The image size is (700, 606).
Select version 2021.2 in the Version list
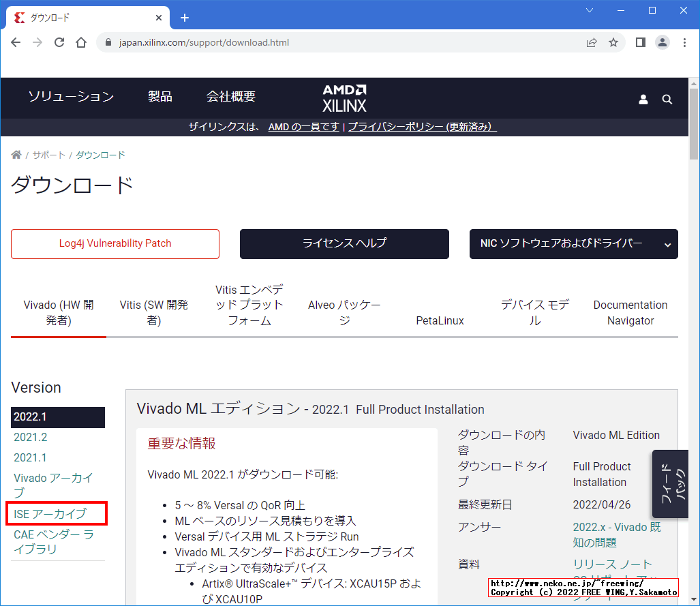pyautogui.click(x=30, y=437)
